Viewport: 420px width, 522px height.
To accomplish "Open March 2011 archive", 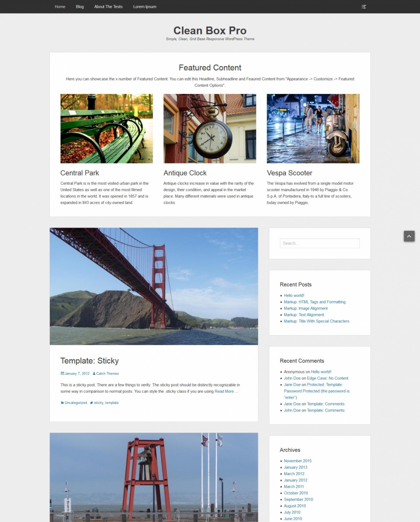I will [294, 487].
